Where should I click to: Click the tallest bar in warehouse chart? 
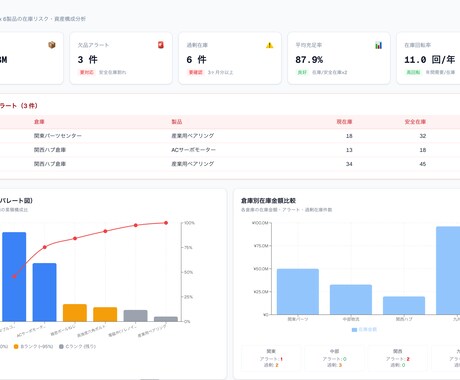[448, 270]
